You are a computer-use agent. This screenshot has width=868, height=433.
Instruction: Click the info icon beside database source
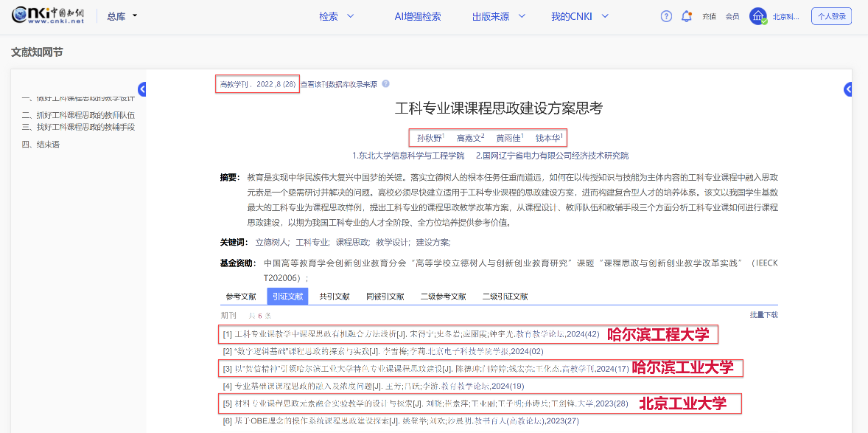point(385,84)
